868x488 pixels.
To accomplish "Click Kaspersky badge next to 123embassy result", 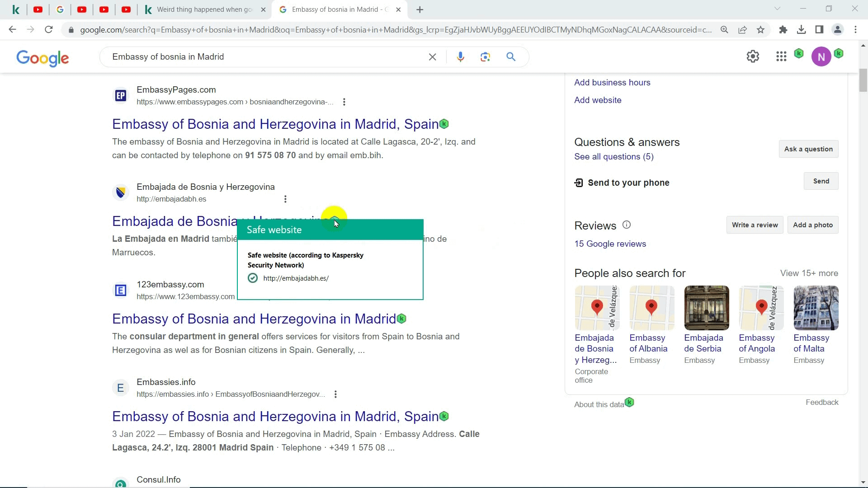I will tap(401, 319).
